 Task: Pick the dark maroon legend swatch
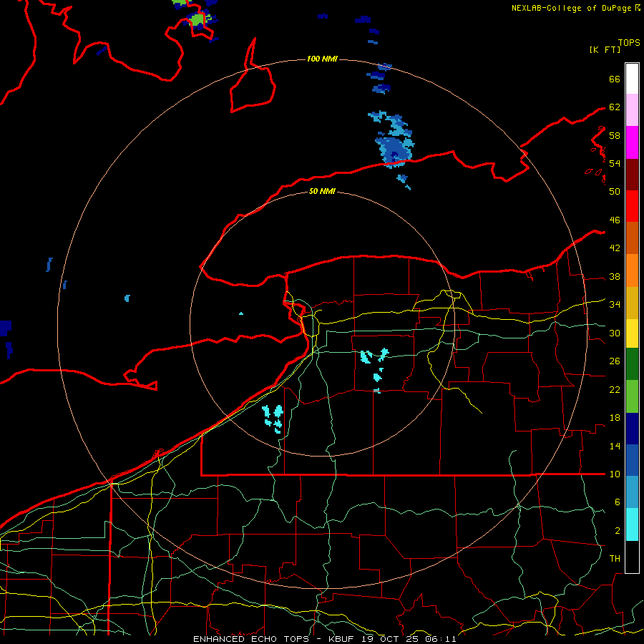point(632,174)
